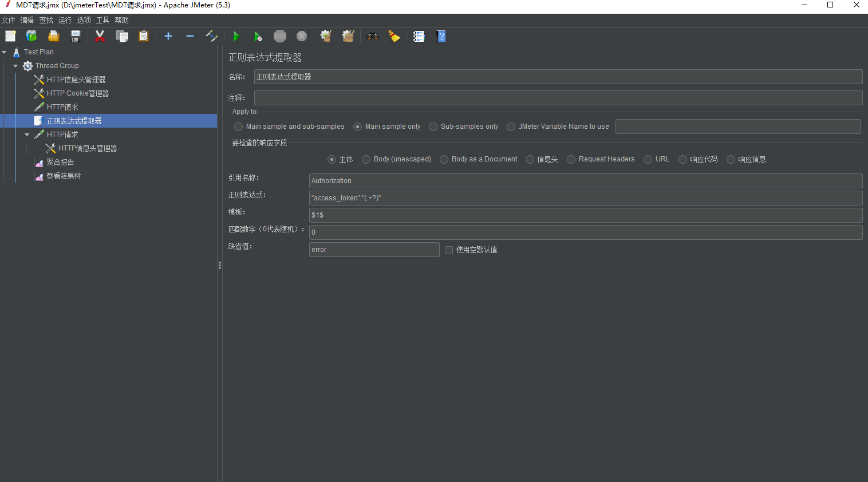Click the Help question mark icon

coord(441,36)
